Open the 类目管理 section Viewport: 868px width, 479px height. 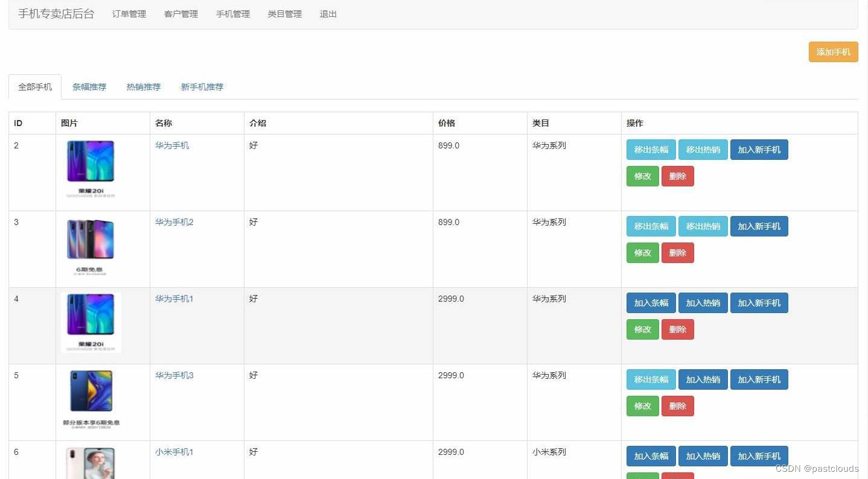click(284, 14)
